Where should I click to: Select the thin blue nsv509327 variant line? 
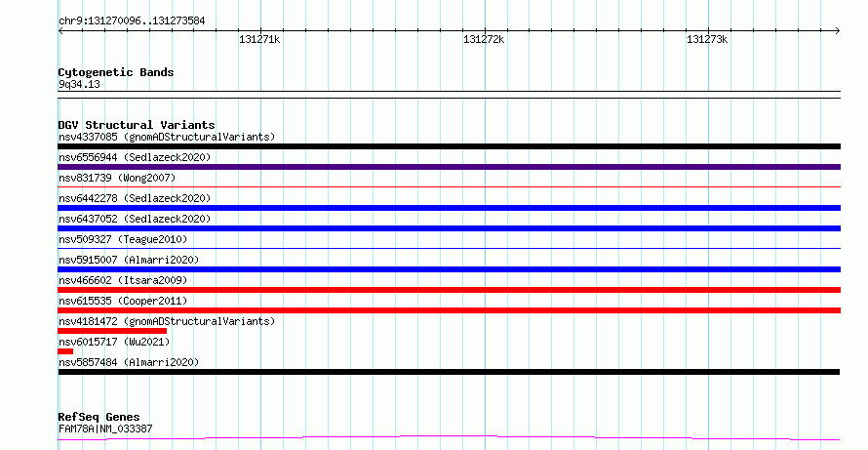pyautogui.click(x=449, y=249)
